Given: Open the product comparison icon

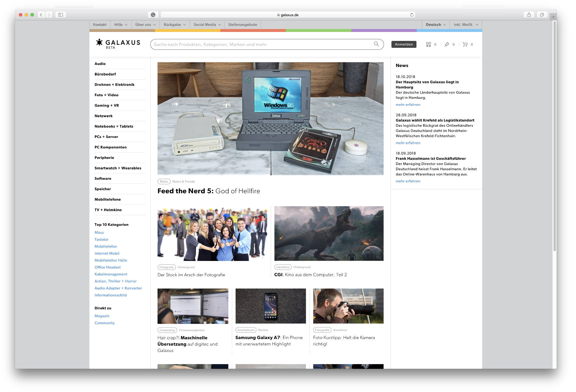Looking at the screenshot, I should [429, 44].
